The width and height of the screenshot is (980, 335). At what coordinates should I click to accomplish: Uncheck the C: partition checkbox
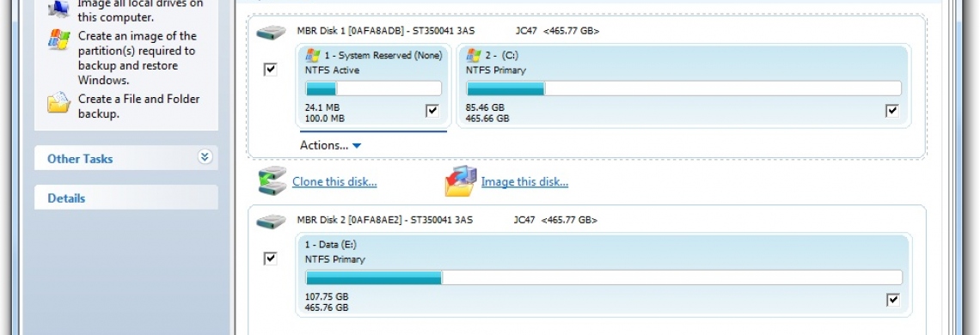pyautogui.click(x=892, y=111)
